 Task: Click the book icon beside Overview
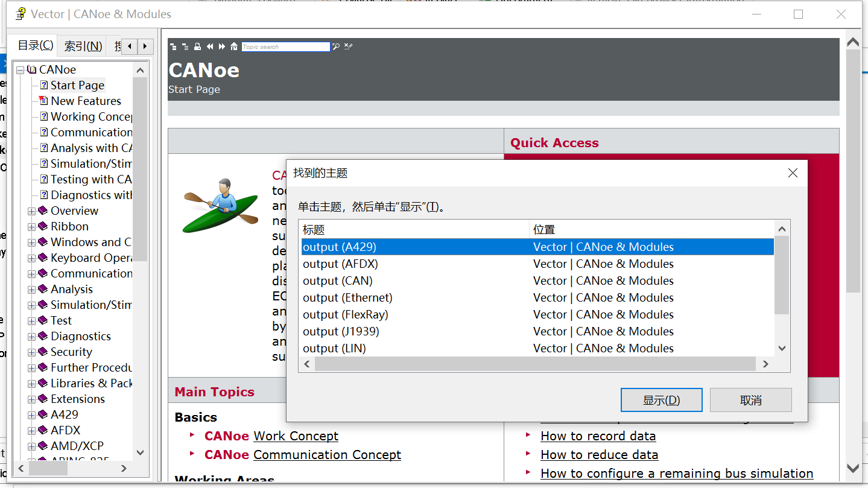[x=43, y=211]
